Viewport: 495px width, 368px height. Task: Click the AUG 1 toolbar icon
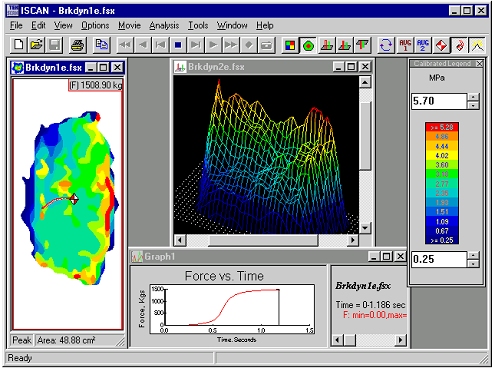point(405,45)
